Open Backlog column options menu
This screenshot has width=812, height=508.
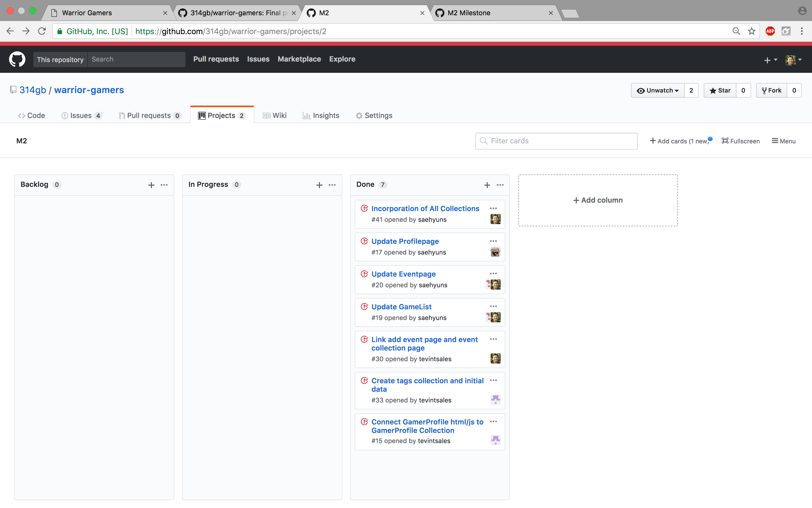(164, 185)
